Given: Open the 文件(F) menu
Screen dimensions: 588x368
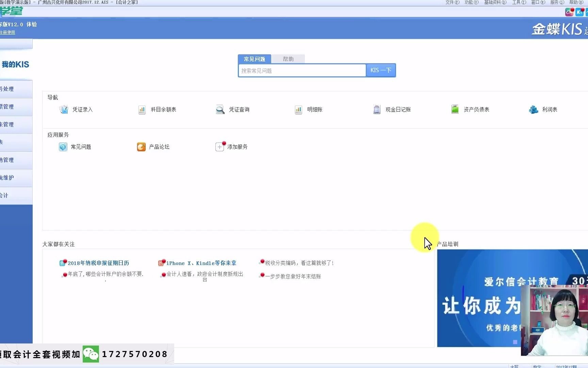Looking at the screenshot, I should (x=452, y=2).
